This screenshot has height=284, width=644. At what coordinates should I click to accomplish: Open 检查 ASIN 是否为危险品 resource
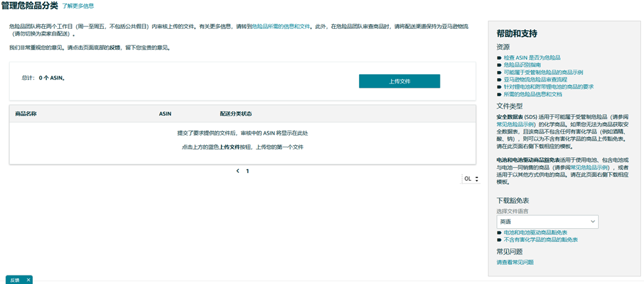[532, 58]
